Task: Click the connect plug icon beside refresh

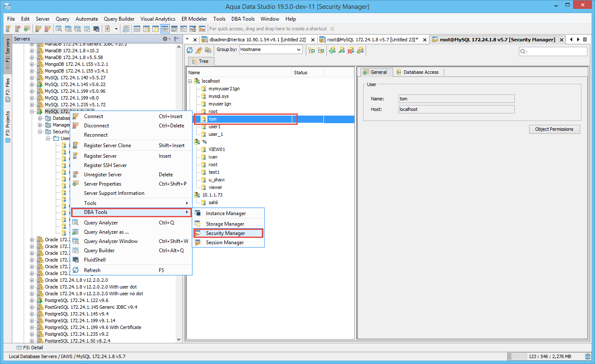Action: click(x=198, y=50)
